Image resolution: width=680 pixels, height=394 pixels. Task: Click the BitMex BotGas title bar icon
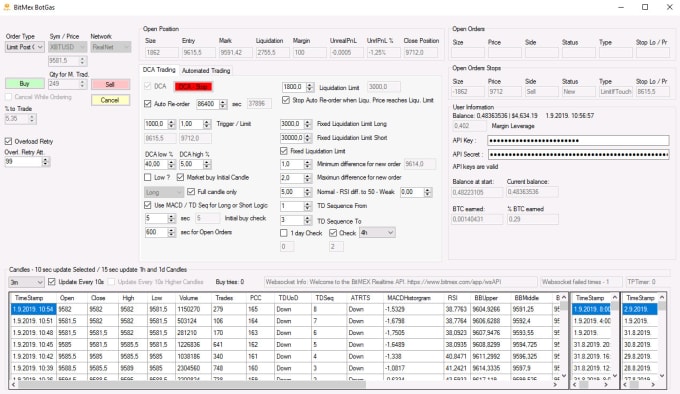coord(7,7)
